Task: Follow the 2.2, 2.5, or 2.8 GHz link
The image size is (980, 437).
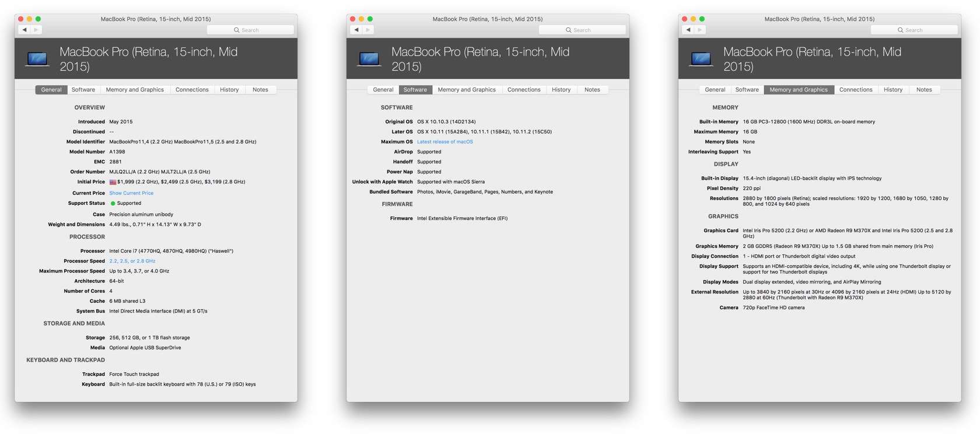Action: point(132,261)
